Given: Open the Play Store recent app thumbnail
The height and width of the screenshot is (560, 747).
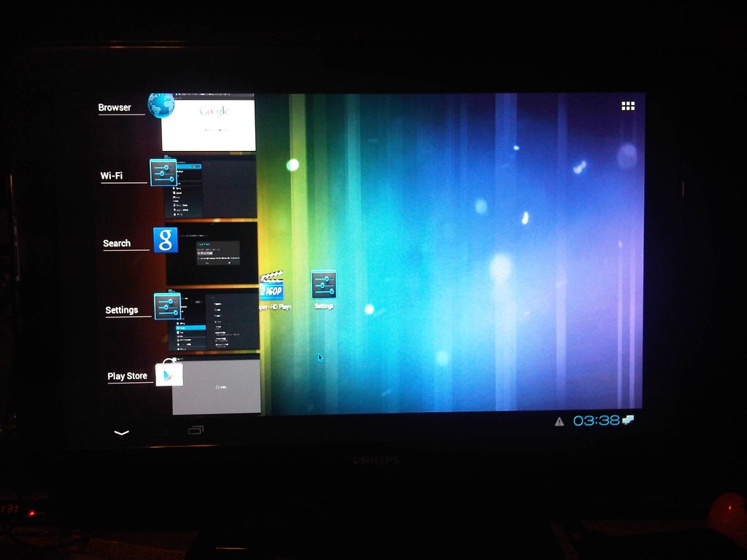Looking at the screenshot, I should [216, 385].
